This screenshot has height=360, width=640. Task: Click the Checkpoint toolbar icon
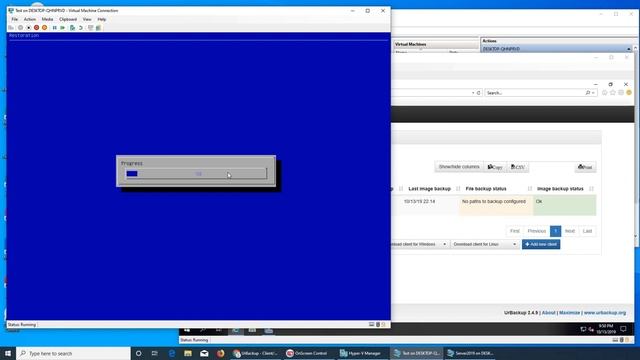[72, 28]
